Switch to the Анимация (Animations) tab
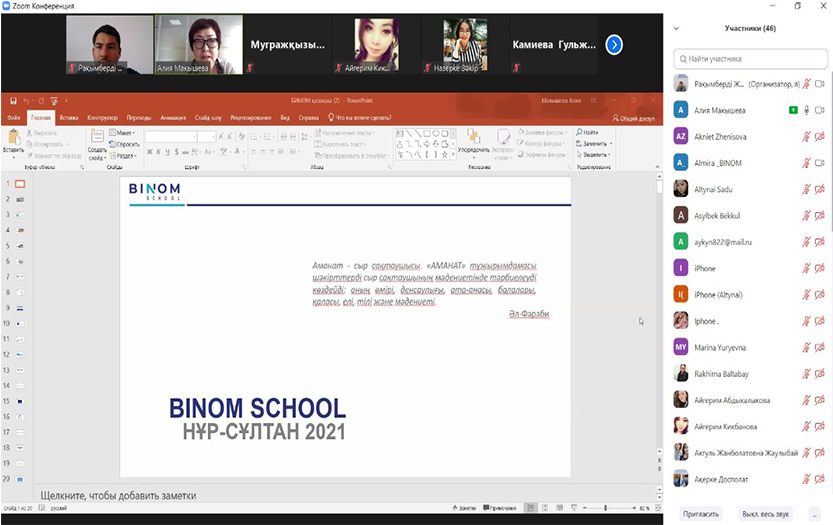 click(x=173, y=118)
